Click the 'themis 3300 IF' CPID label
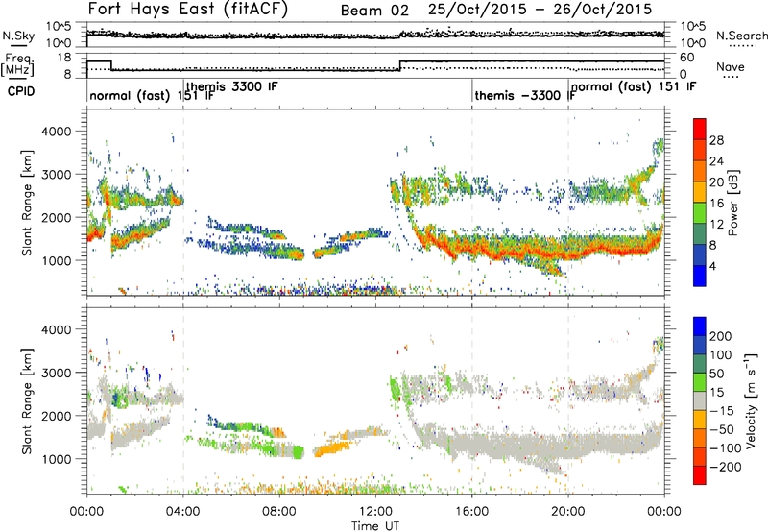 [231, 86]
